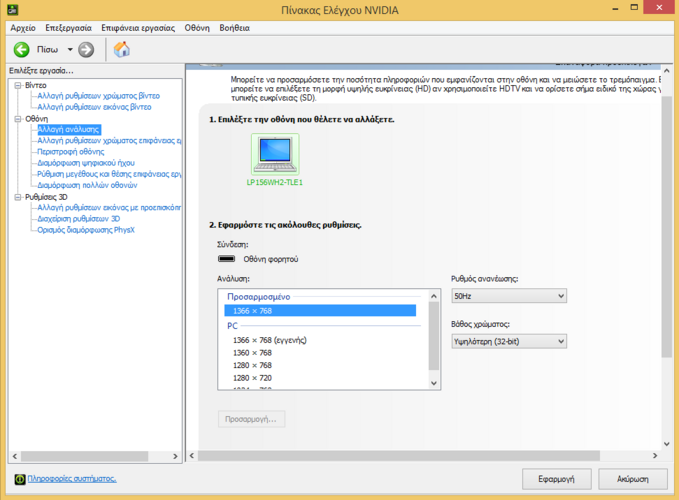
Task: Click the main panel vertical scrollbar thumb
Action: pyautogui.click(x=666, y=226)
